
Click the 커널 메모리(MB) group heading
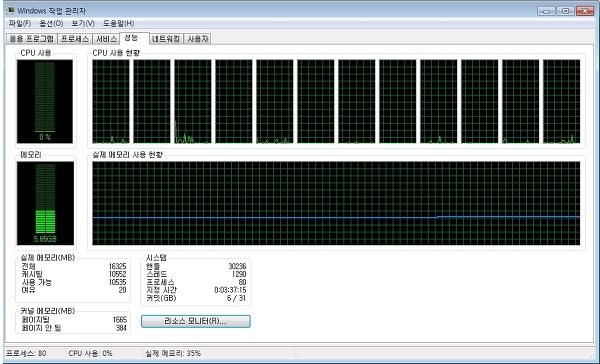[x=47, y=311]
